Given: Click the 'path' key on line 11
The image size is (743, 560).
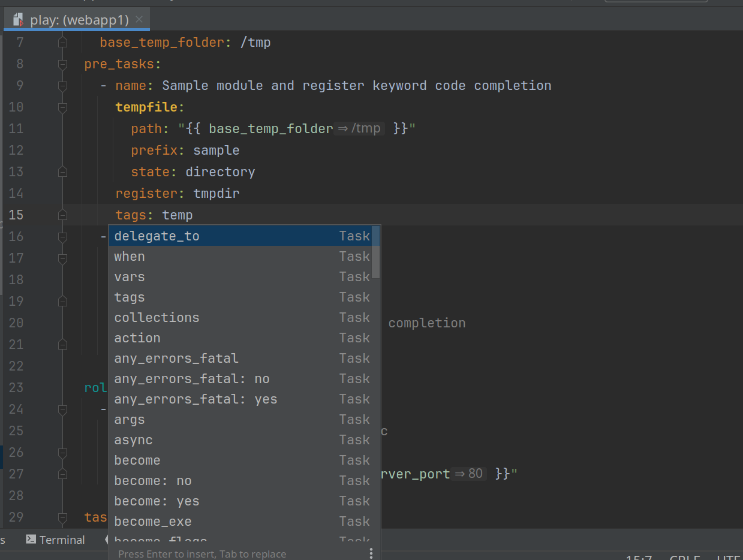Looking at the screenshot, I should tap(146, 129).
